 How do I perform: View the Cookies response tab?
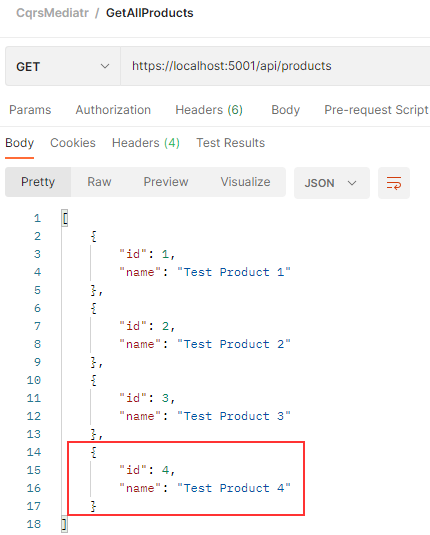point(73,143)
